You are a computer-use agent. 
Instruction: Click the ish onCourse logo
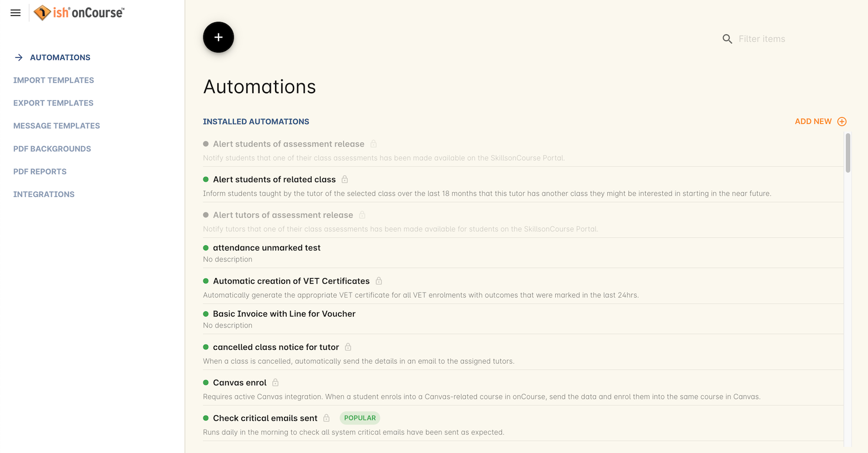pyautogui.click(x=79, y=13)
